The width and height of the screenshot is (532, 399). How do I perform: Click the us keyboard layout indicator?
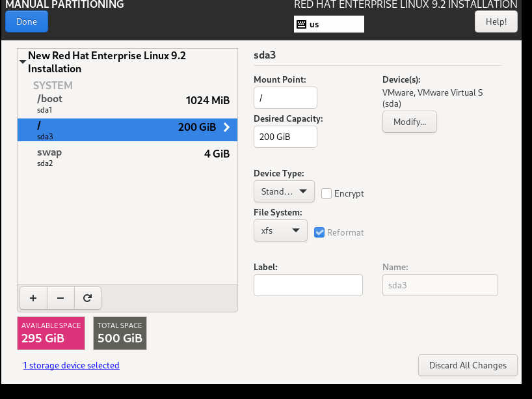pos(329,24)
